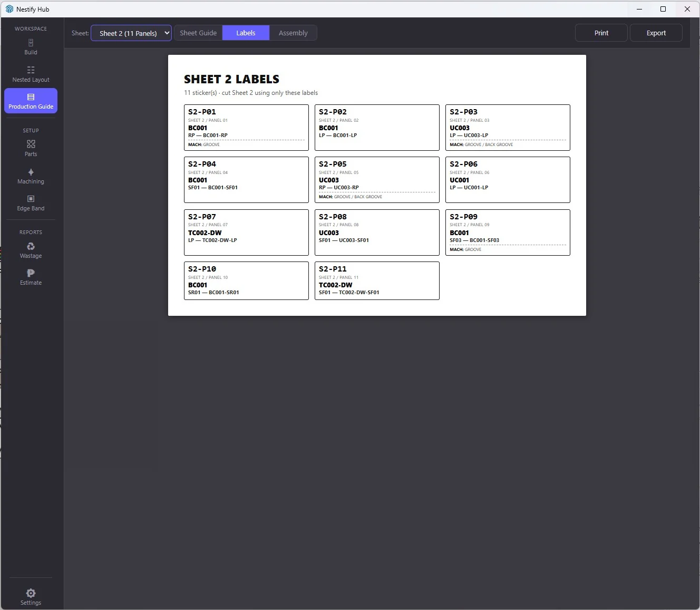Click MACH: GROOVE / BACK GROOVE on S2-P05
Screen dimensions: 700x610
pyautogui.click(x=351, y=197)
